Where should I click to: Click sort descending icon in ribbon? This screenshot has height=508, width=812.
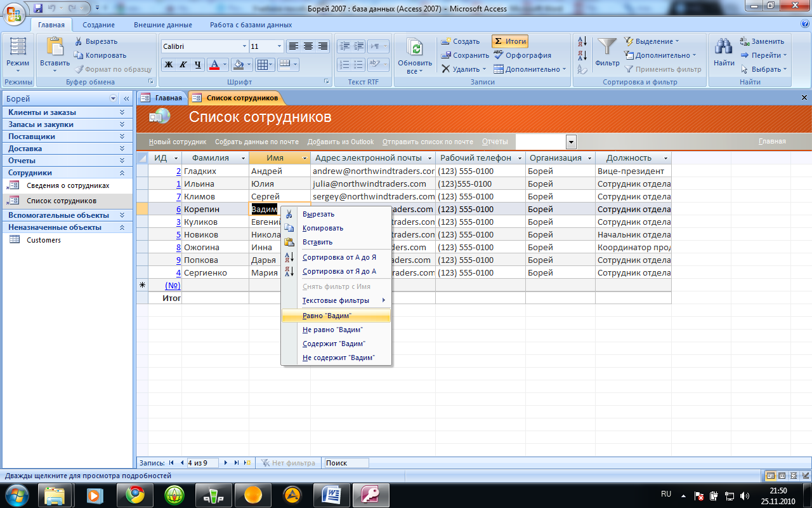tap(583, 55)
